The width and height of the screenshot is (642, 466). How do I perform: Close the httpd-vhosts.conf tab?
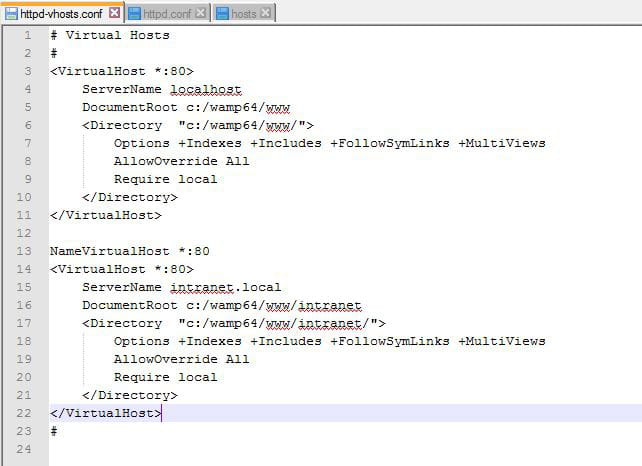(x=115, y=13)
